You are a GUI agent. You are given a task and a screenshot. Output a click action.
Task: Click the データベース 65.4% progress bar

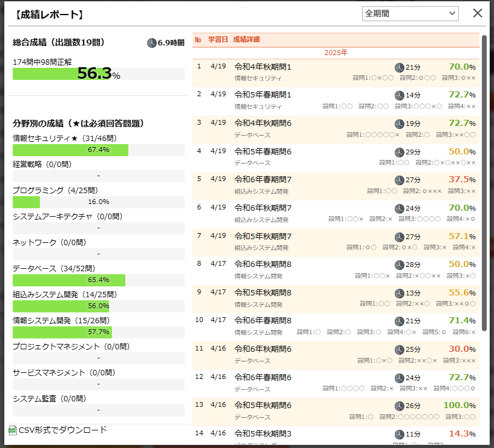99,280
